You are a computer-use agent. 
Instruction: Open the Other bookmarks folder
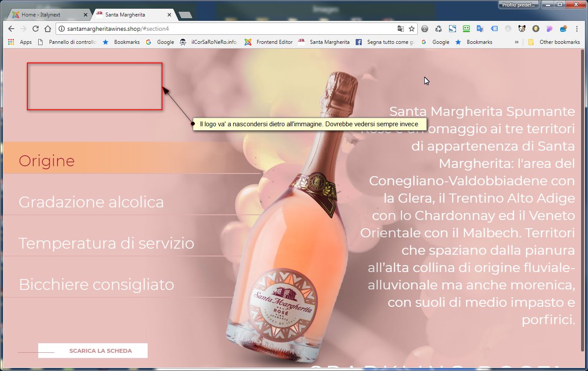(554, 42)
